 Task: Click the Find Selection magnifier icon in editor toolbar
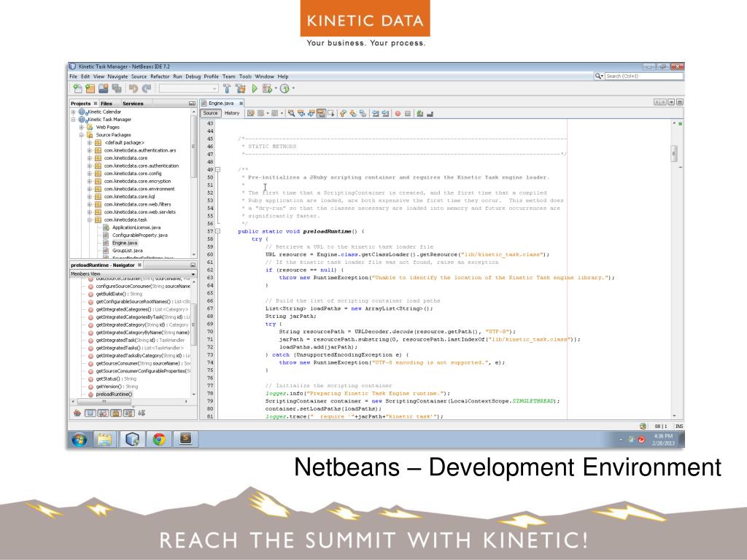[291, 113]
